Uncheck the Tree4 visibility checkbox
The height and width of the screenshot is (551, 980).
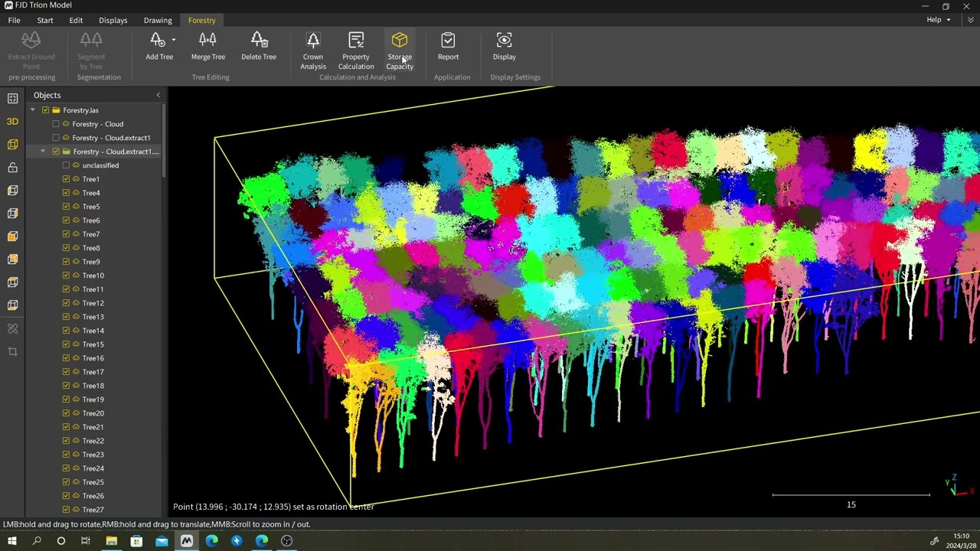(66, 193)
